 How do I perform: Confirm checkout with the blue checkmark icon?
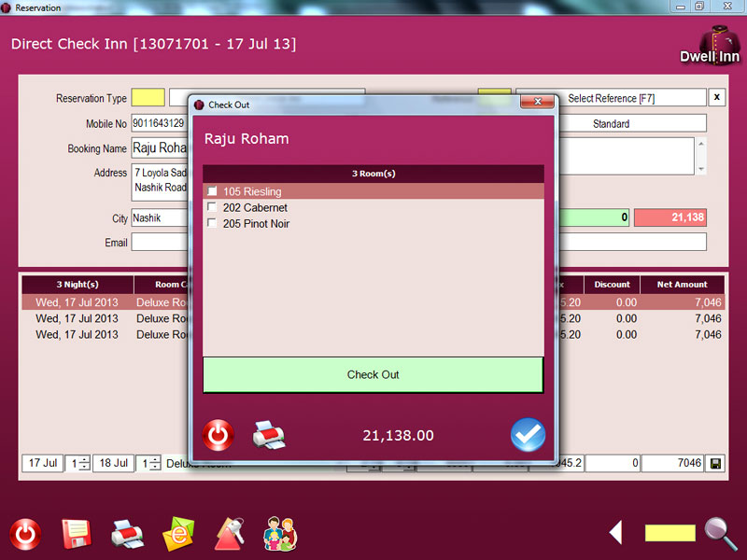pos(528,435)
